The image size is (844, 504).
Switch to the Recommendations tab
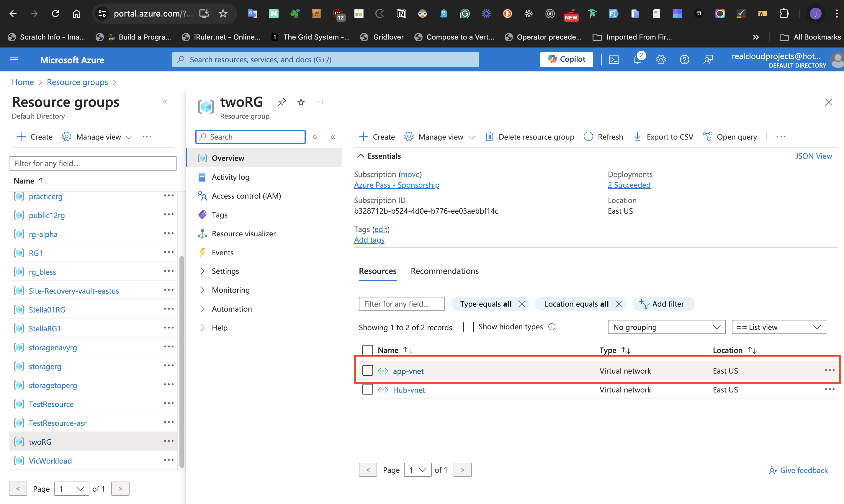click(444, 271)
